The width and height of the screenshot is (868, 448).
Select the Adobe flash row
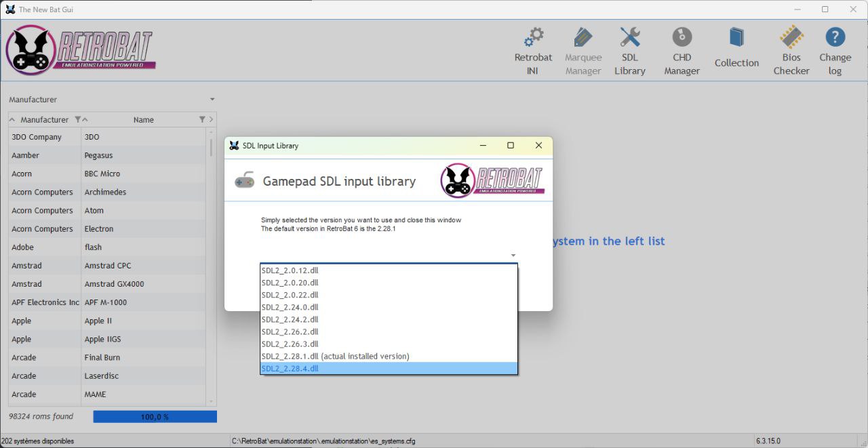pyautogui.click(x=107, y=247)
